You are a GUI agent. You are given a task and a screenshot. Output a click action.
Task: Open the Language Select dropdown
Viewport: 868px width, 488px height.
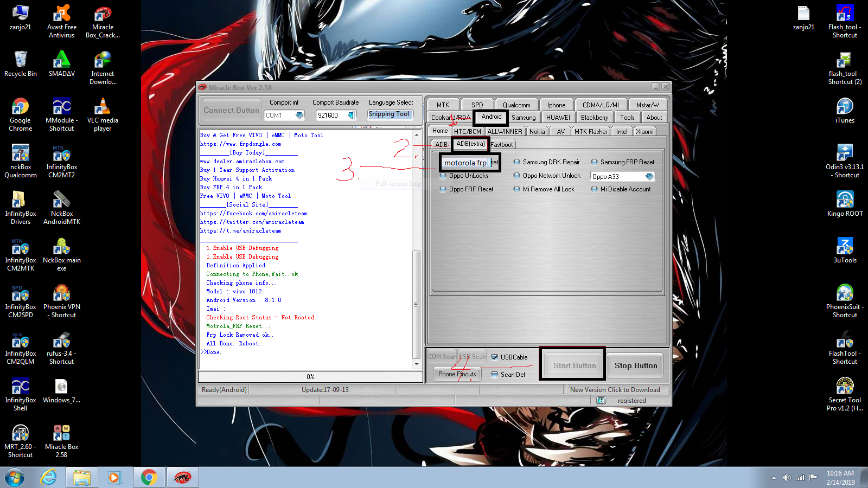pyautogui.click(x=391, y=114)
